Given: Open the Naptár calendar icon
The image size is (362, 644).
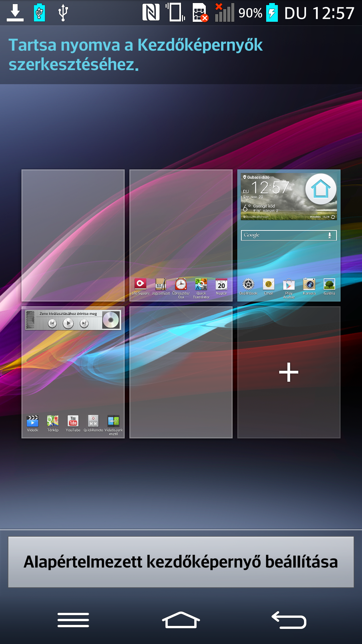Looking at the screenshot, I should (221, 284).
